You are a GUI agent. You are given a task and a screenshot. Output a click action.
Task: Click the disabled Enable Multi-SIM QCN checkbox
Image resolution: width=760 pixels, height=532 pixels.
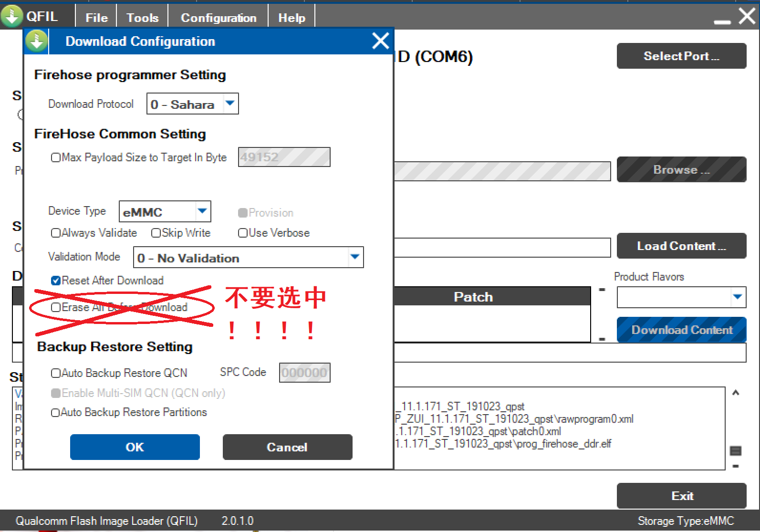coord(56,393)
